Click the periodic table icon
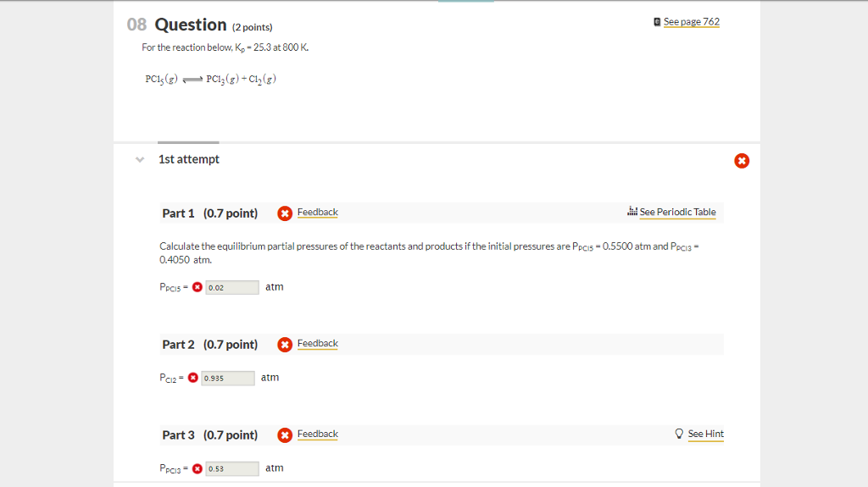868x487 pixels. (x=632, y=211)
